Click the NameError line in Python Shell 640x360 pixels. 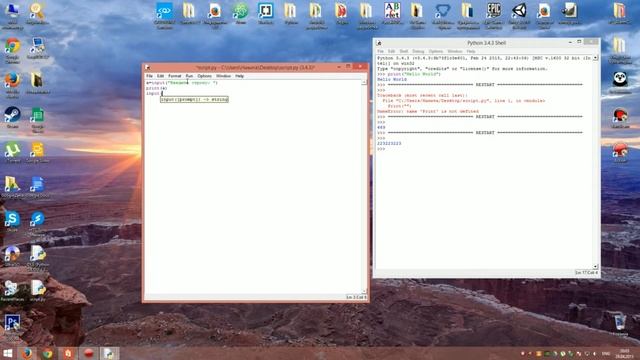click(428, 111)
